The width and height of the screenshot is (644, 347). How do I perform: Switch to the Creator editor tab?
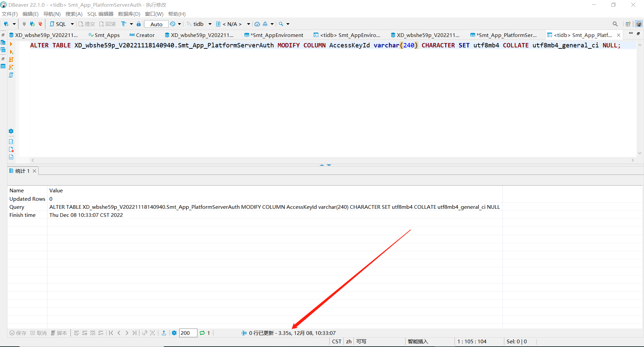pos(142,35)
